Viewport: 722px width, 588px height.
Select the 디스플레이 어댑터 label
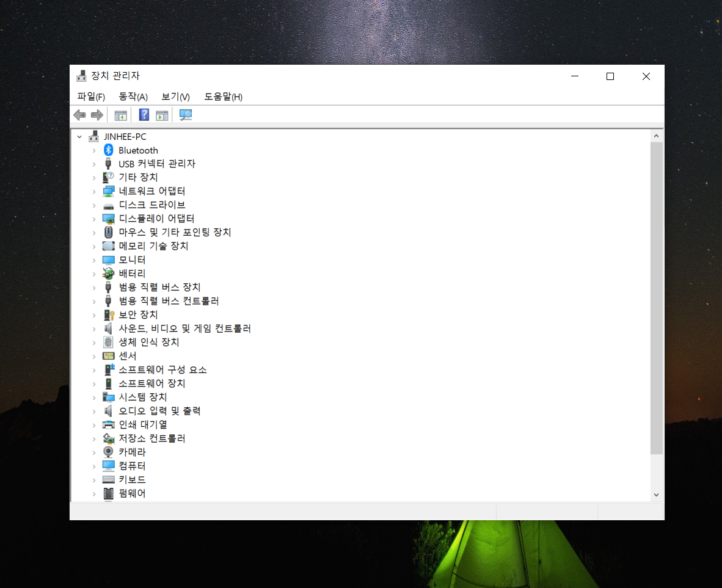(x=156, y=219)
